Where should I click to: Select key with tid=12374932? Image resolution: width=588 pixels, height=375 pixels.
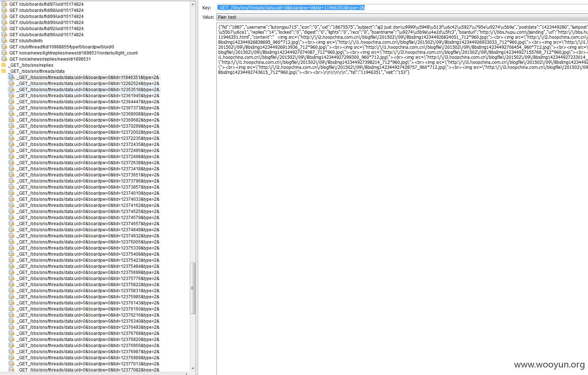tap(88, 236)
